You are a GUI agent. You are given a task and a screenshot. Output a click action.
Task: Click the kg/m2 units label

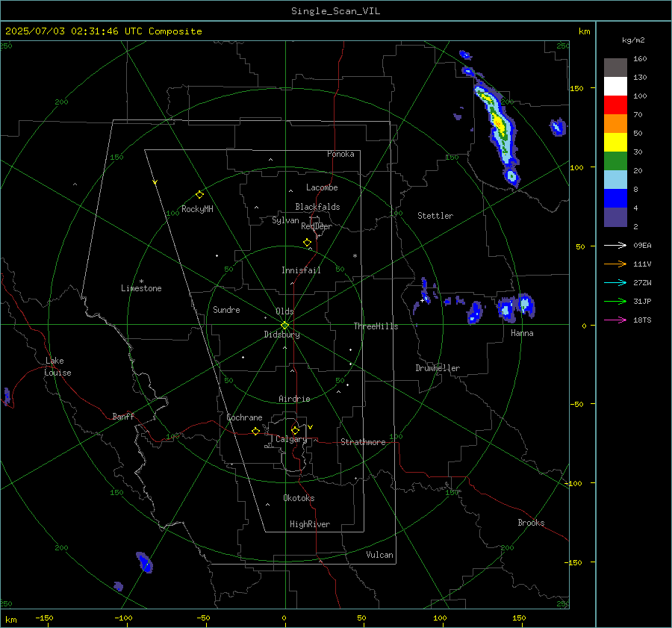(x=633, y=40)
